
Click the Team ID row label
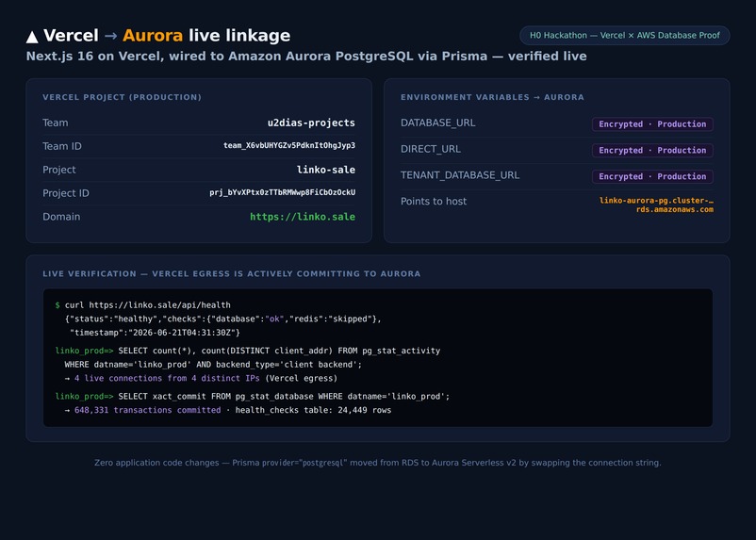(61, 146)
